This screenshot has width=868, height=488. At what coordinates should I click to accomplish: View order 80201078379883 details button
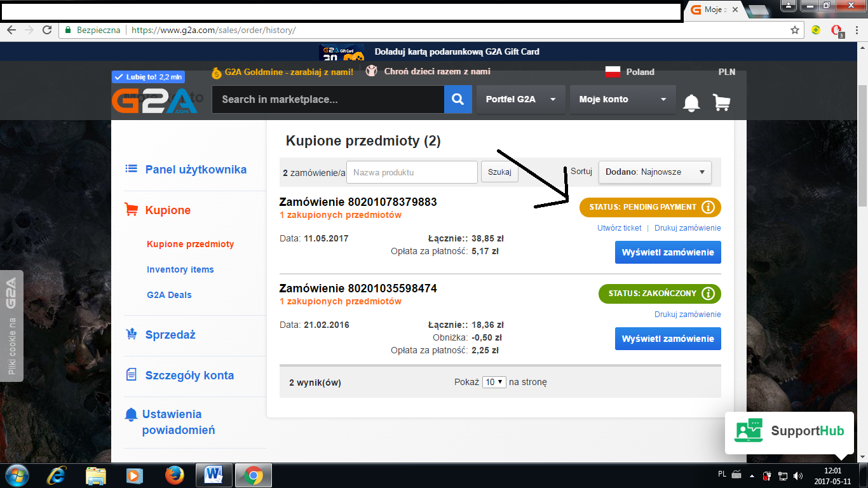coord(668,252)
